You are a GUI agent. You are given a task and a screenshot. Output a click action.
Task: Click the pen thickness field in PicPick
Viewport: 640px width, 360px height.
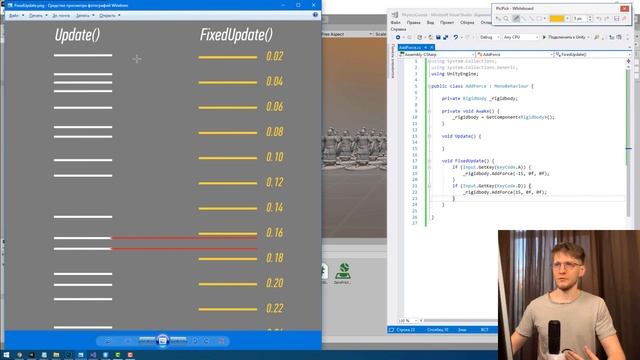tap(579, 18)
